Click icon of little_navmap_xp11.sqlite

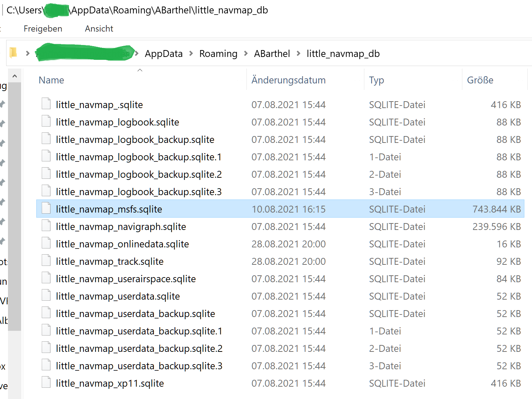tap(46, 382)
